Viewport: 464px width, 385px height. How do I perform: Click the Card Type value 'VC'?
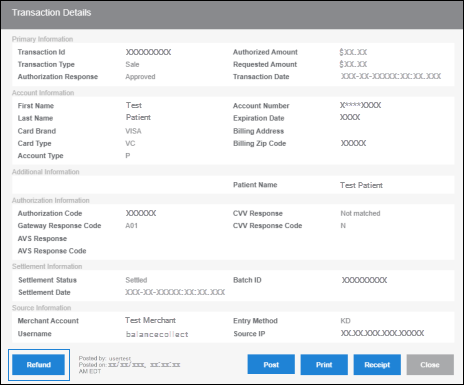click(x=130, y=143)
